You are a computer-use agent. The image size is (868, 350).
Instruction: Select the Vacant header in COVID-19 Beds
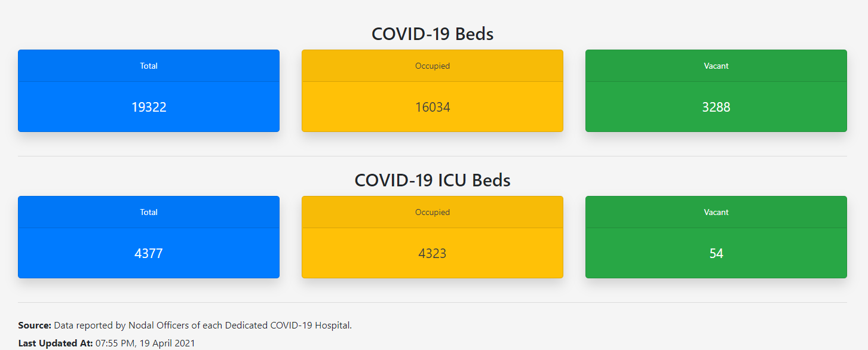(x=716, y=66)
